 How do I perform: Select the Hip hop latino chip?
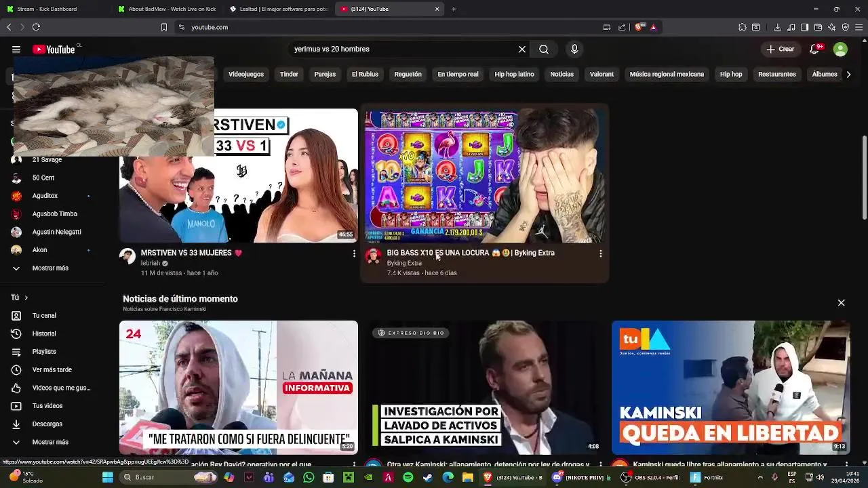(514, 75)
